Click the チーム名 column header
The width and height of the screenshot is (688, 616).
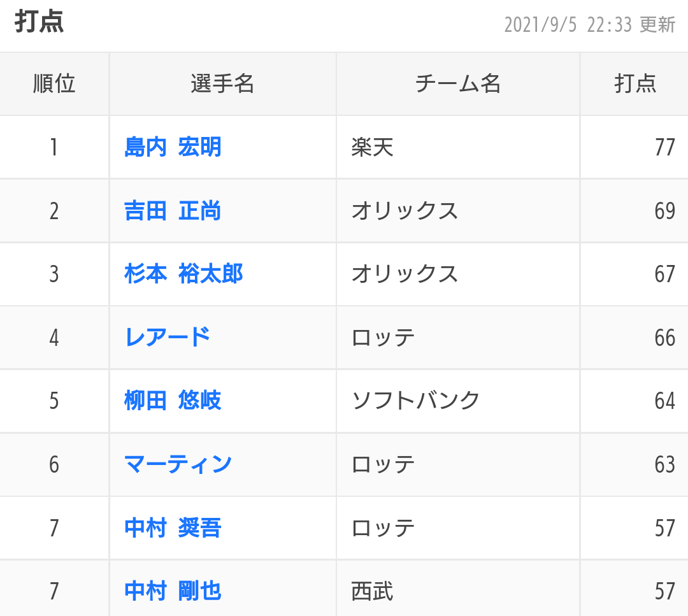tap(457, 84)
